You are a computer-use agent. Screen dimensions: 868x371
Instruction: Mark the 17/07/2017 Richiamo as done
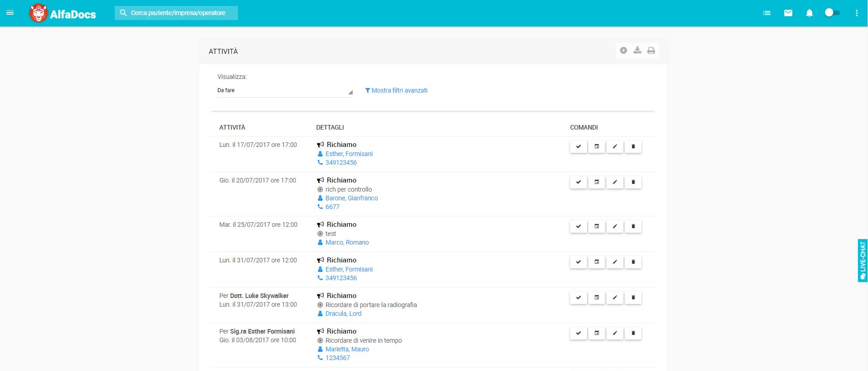click(578, 146)
